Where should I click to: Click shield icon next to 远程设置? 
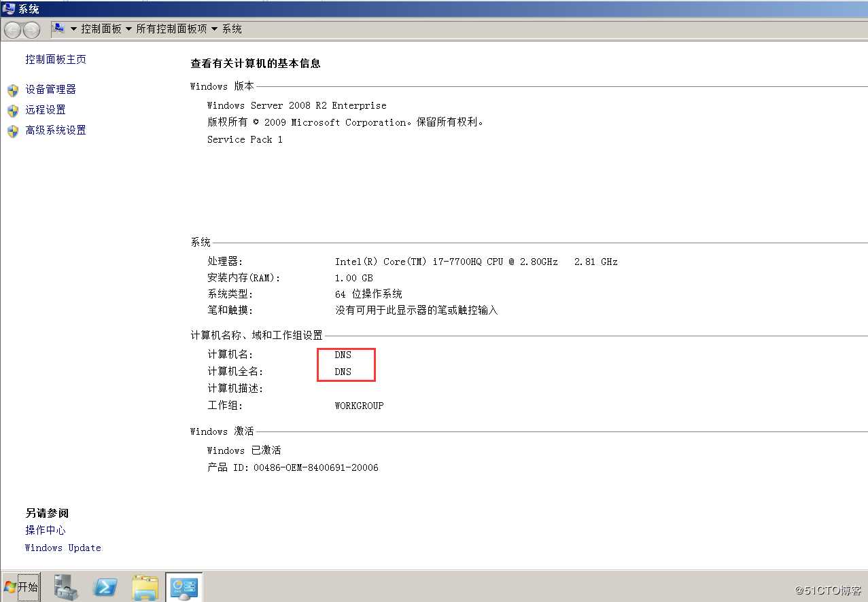click(12, 111)
